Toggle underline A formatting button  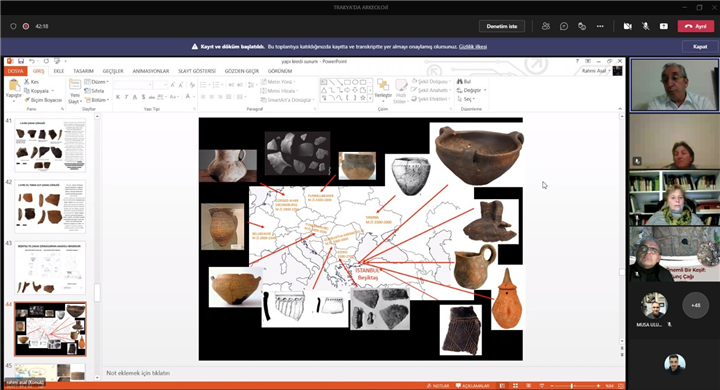click(135, 97)
